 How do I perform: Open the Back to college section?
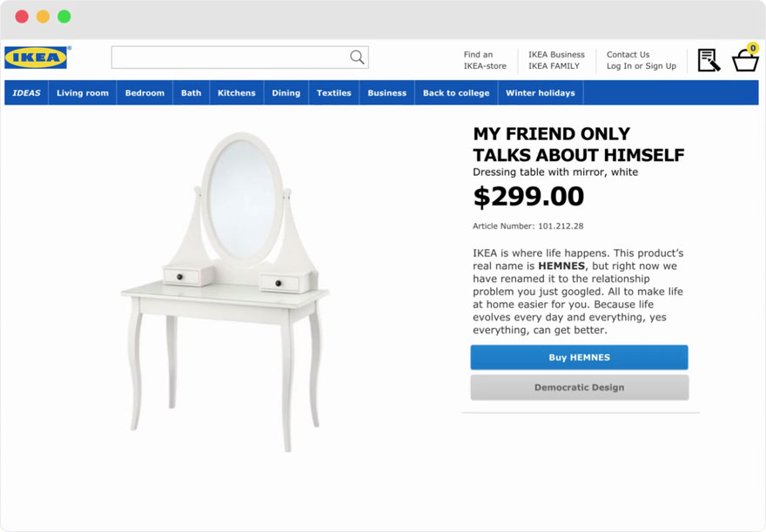tap(456, 93)
